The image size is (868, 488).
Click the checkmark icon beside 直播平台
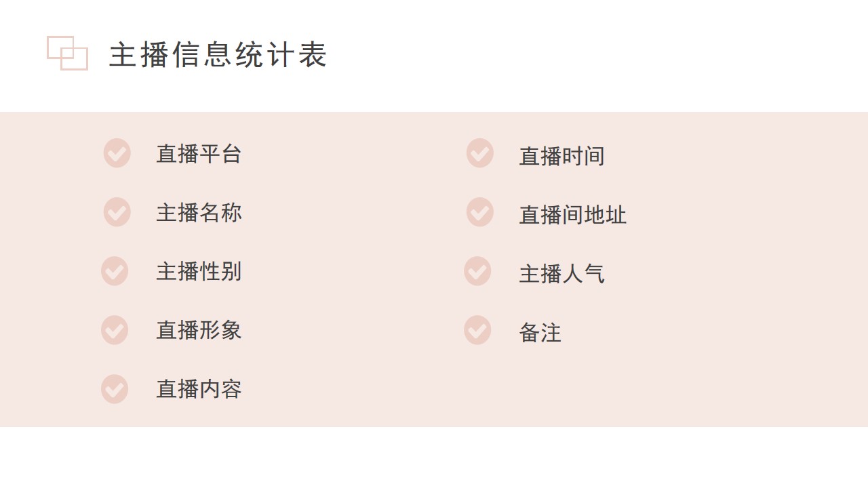117,153
